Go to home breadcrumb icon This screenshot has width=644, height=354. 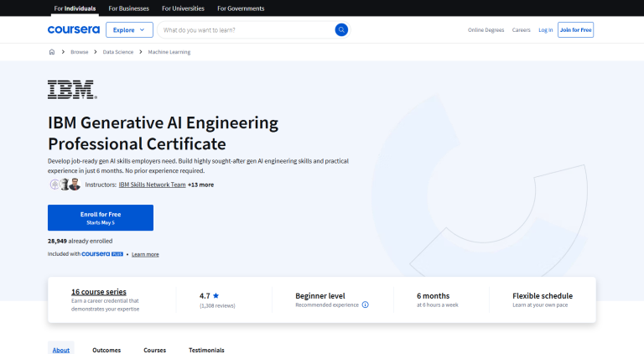(x=52, y=52)
